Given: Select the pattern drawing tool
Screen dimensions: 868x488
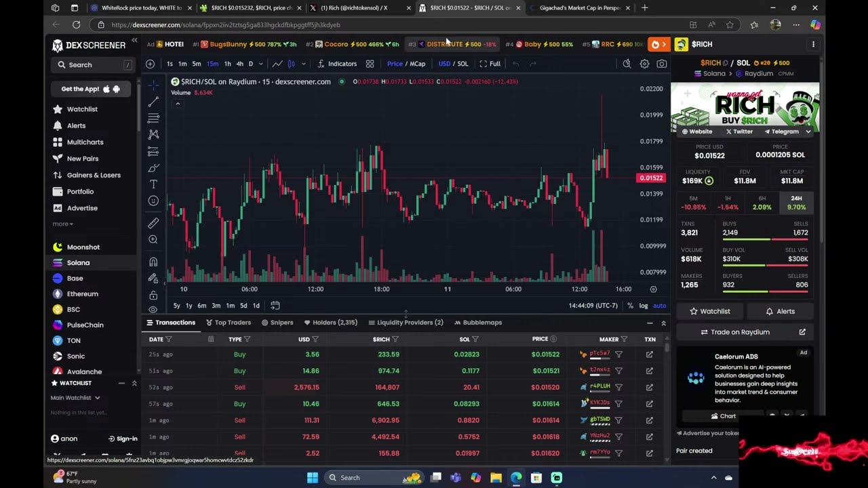Looking at the screenshot, I should point(153,134).
